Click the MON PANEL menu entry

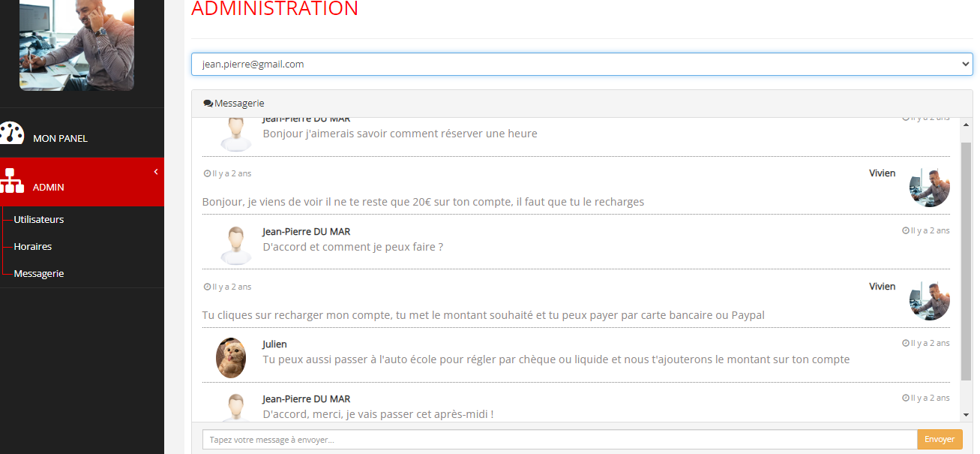point(59,138)
